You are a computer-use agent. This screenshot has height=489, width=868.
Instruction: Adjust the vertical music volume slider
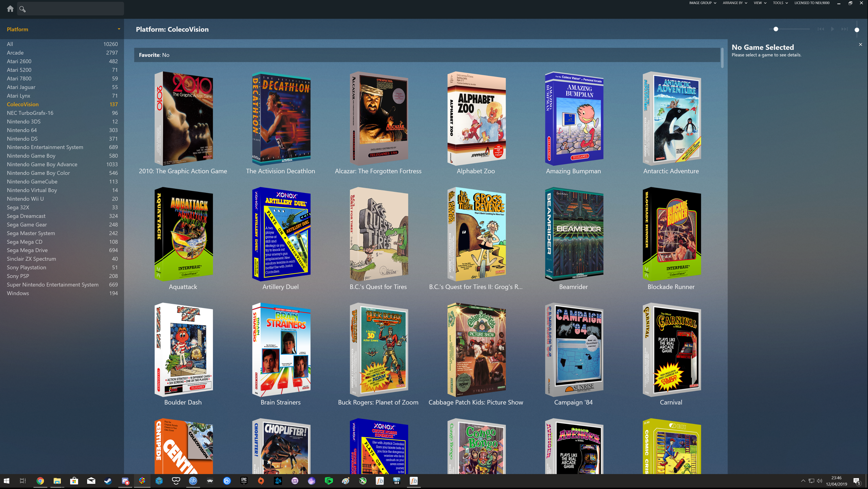pos(857,30)
